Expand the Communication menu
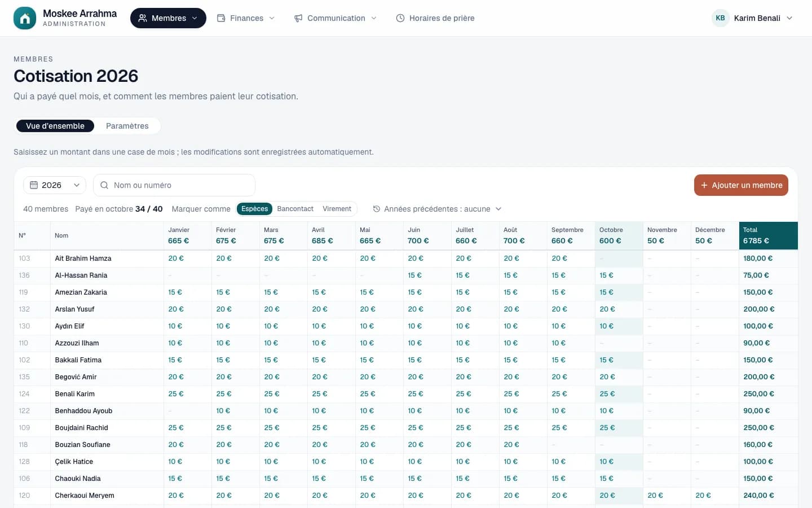 tap(336, 18)
